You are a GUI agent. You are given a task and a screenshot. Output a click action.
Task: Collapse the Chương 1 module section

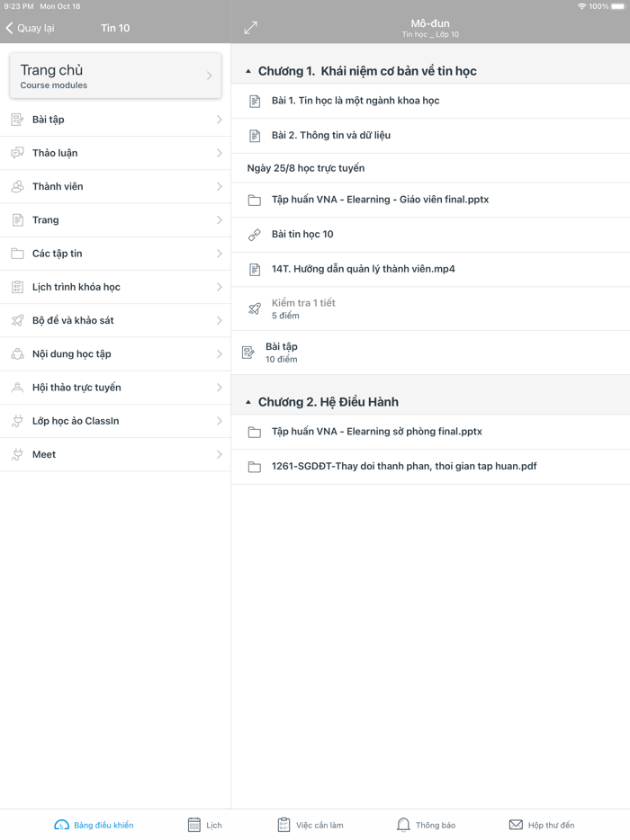(248, 71)
